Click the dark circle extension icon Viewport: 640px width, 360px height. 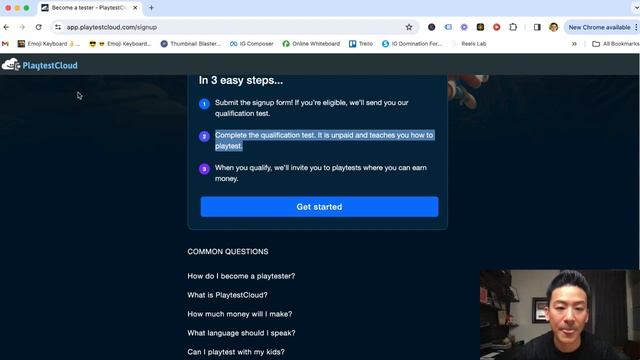431,27
